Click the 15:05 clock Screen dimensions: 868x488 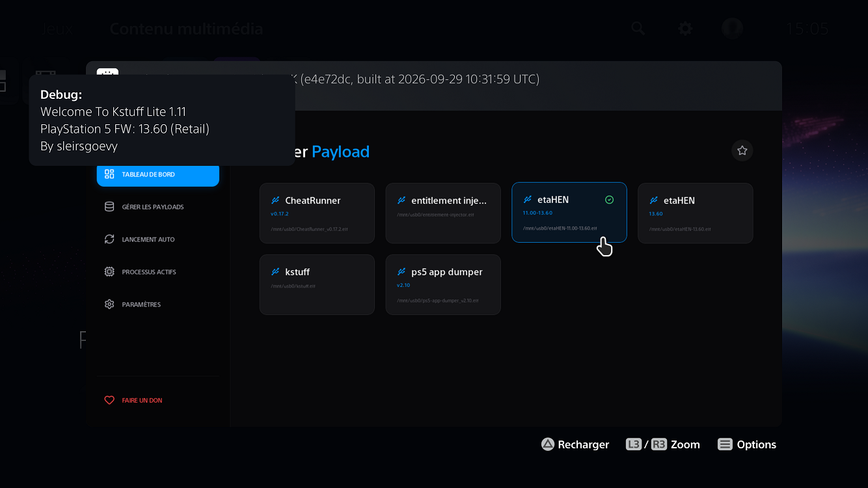(x=807, y=29)
